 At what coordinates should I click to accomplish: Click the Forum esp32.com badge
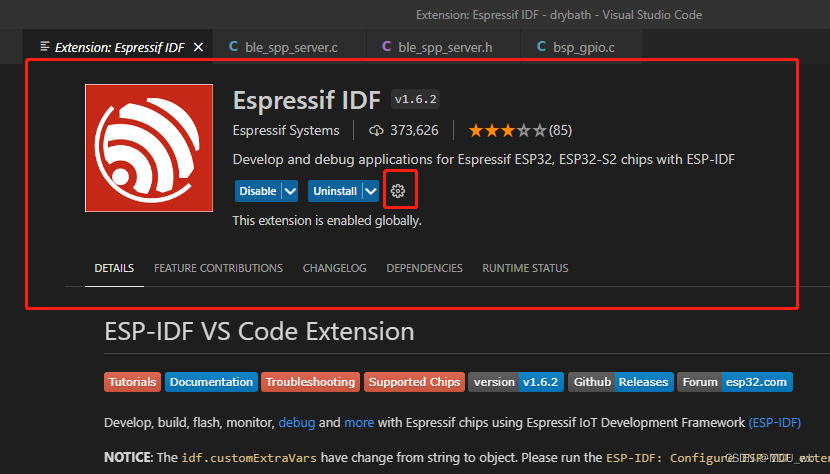coord(735,382)
